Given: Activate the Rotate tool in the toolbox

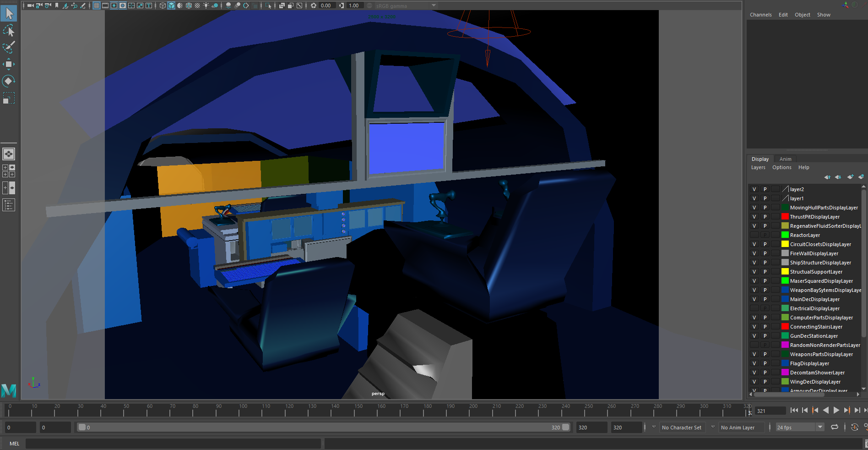Looking at the screenshot, I should (x=9, y=81).
